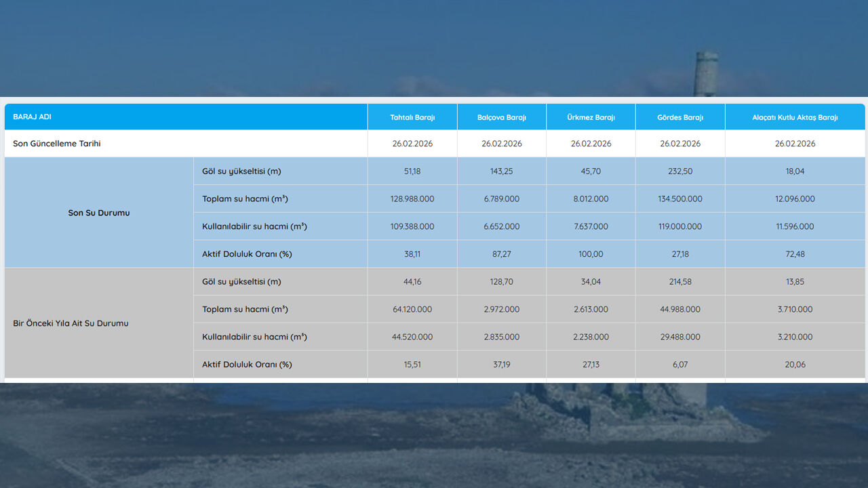Image resolution: width=868 pixels, height=488 pixels.
Task: Click Ürkmez's previous usable volume 2.238.000
Action: [591, 337]
